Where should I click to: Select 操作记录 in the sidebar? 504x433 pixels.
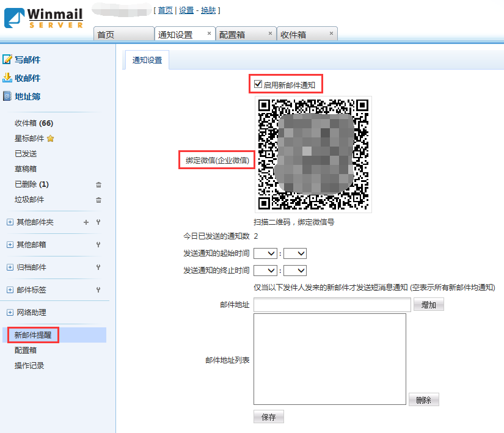click(29, 366)
